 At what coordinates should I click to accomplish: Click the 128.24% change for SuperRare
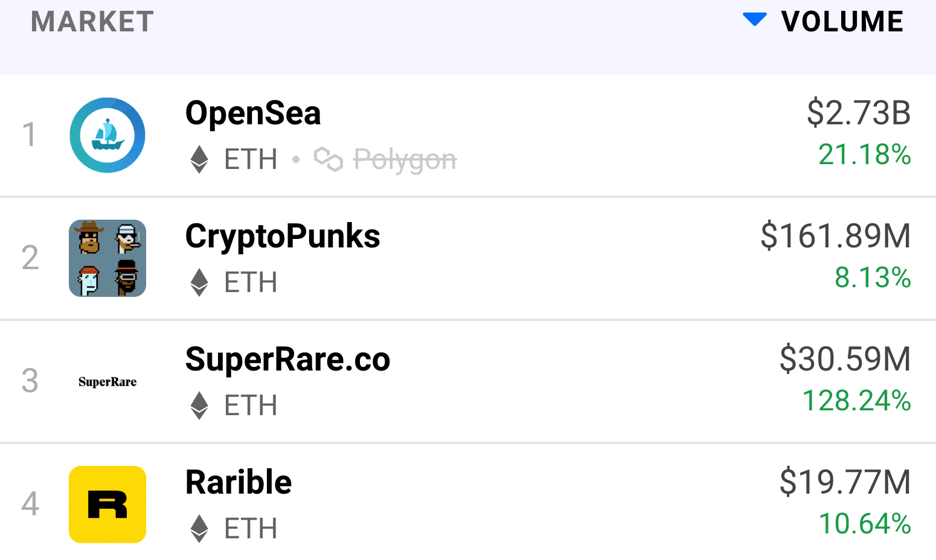(856, 401)
